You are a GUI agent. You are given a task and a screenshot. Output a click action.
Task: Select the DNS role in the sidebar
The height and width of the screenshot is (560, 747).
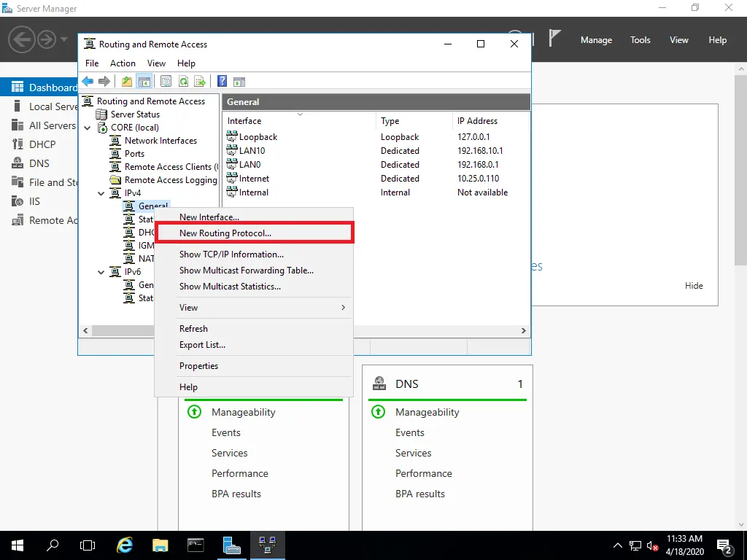pos(39,163)
